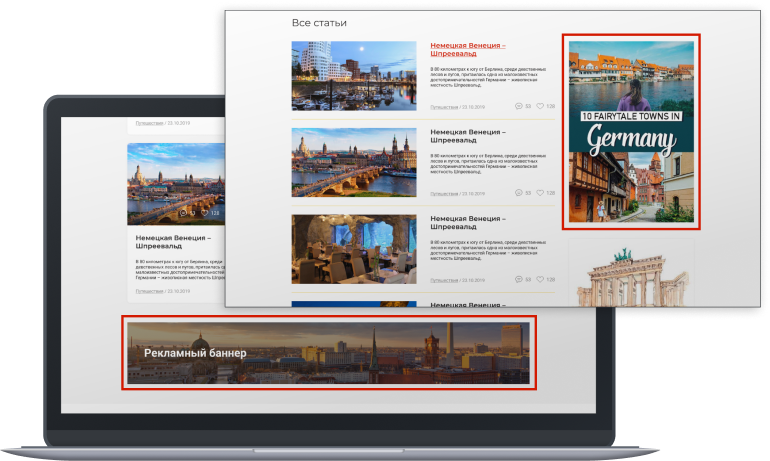Open comments via the second article's comment icon
770x461 pixels.
(x=518, y=193)
